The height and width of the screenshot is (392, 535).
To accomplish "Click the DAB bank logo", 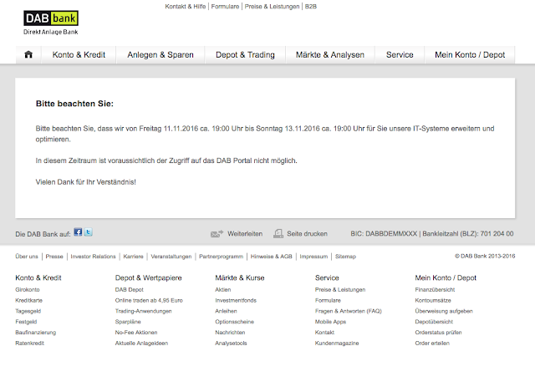I will [x=51, y=23].
